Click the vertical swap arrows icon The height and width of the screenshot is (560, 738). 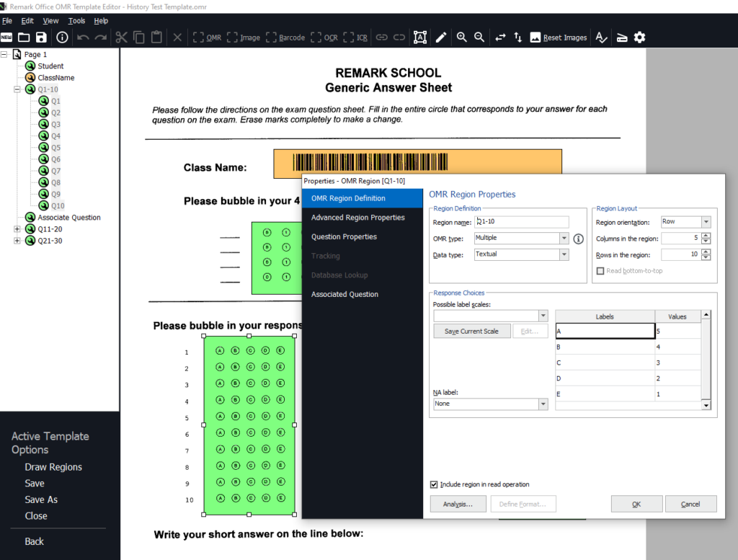[517, 37]
